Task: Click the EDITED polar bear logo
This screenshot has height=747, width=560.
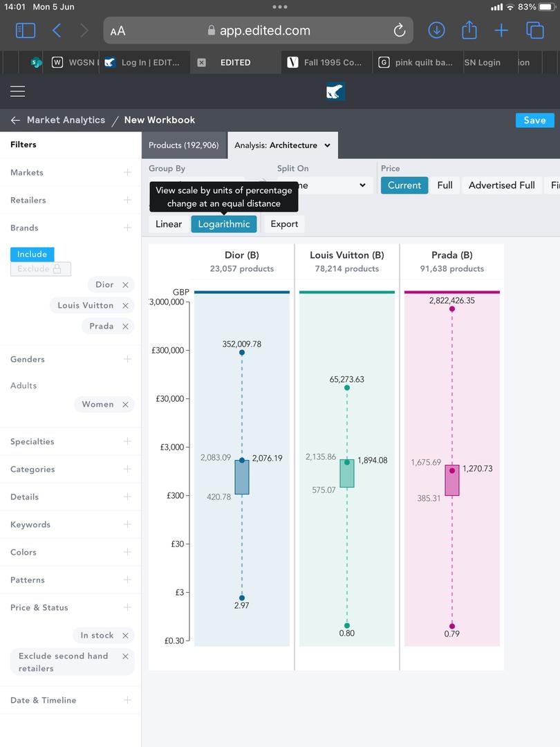Action: pyautogui.click(x=336, y=91)
